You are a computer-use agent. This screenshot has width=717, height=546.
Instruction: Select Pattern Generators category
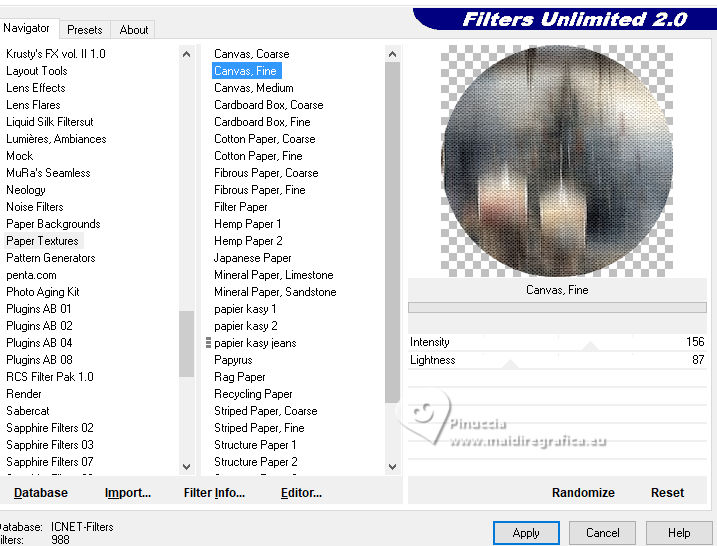click(51, 258)
